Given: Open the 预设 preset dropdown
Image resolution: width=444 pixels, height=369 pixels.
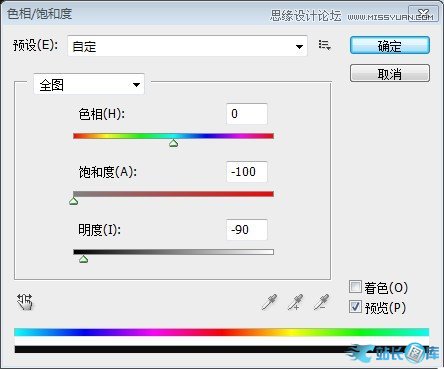Looking at the screenshot, I should tap(187, 46).
